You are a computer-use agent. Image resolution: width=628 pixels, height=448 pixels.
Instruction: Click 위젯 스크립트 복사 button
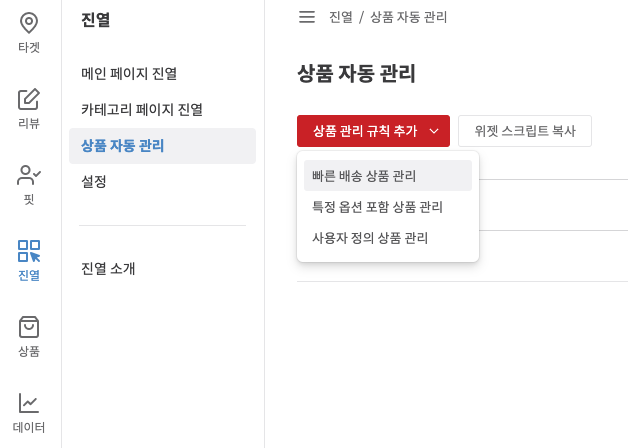click(x=525, y=131)
